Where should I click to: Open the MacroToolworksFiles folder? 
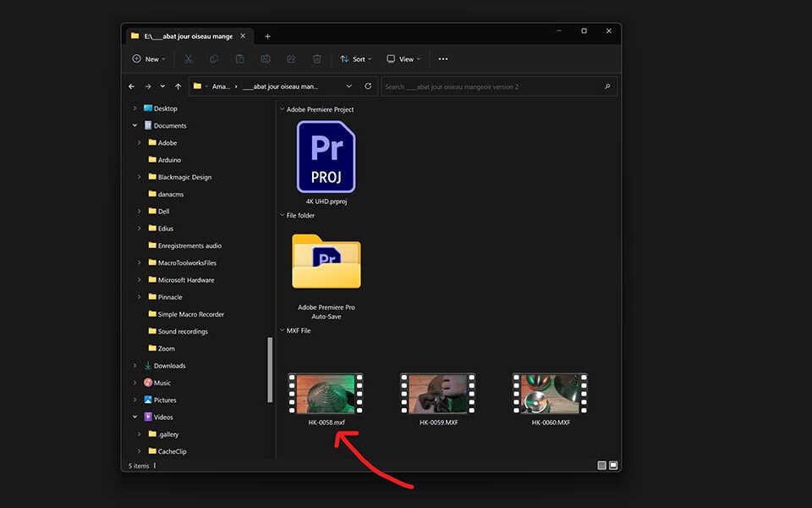pos(187,262)
